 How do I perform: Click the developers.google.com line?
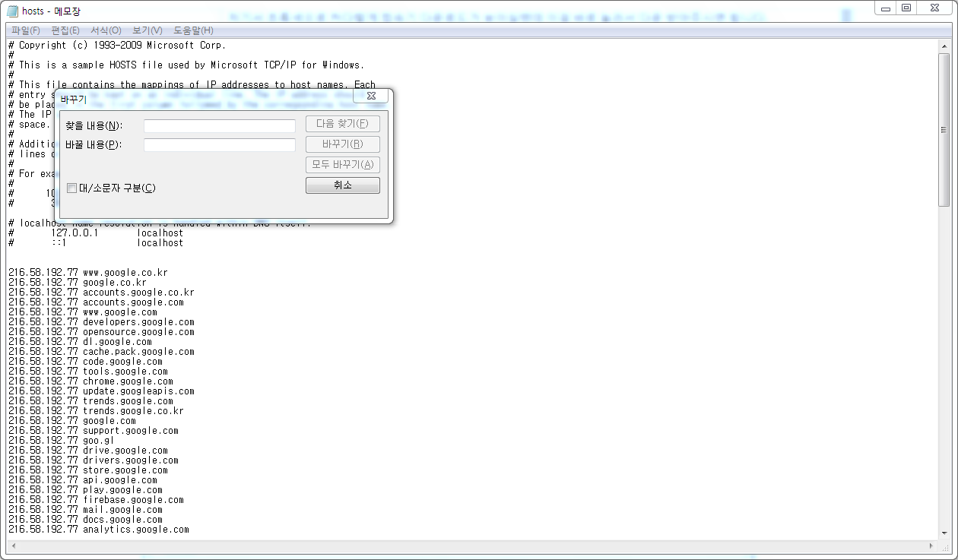click(x=101, y=321)
